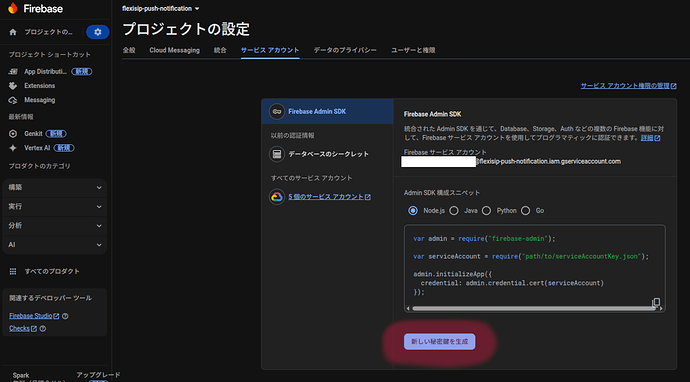The image size is (690, 382).
Task: Click the home icon in sidebar
Action: [13, 32]
